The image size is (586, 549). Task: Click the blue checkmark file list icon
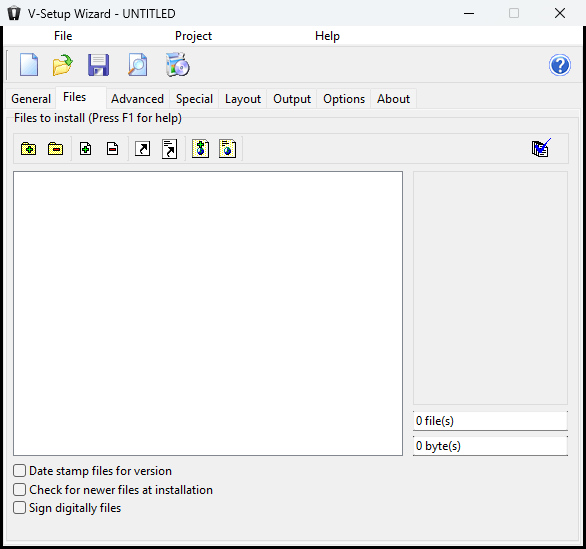[541, 148]
